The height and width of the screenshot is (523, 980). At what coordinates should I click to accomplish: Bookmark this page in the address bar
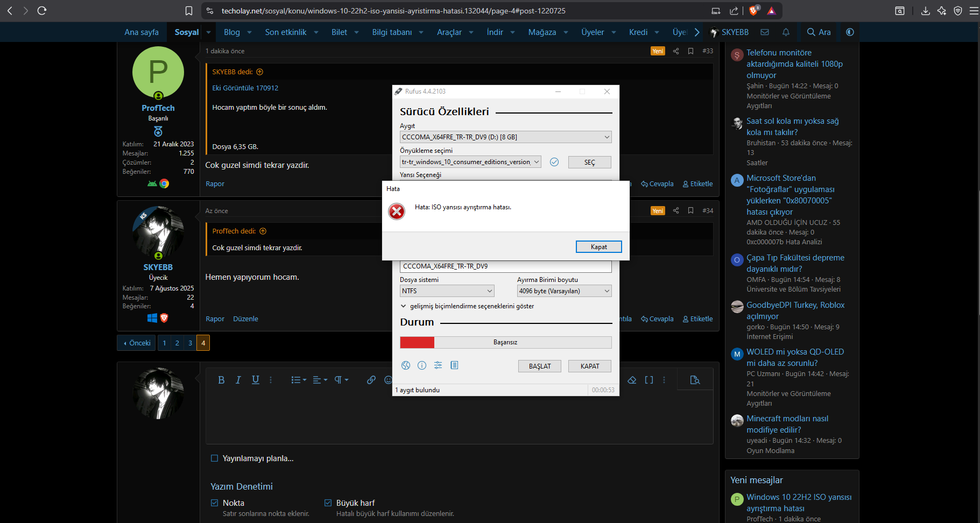click(x=189, y=11)
